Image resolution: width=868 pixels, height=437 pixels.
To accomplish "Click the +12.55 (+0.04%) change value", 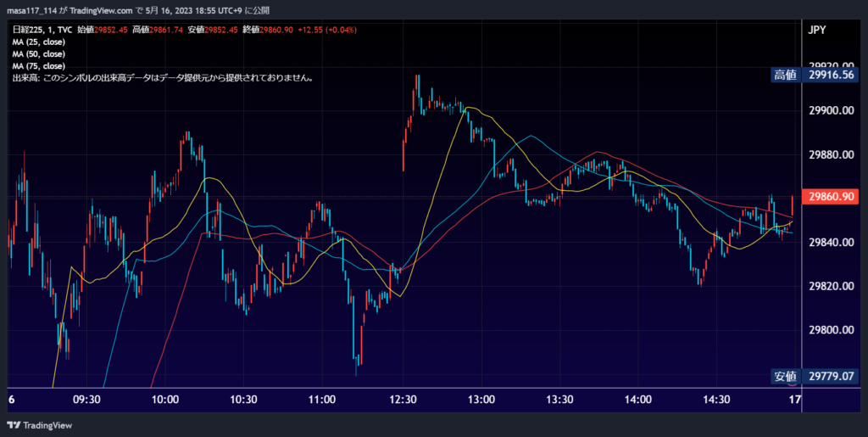I will pos(327,30).
